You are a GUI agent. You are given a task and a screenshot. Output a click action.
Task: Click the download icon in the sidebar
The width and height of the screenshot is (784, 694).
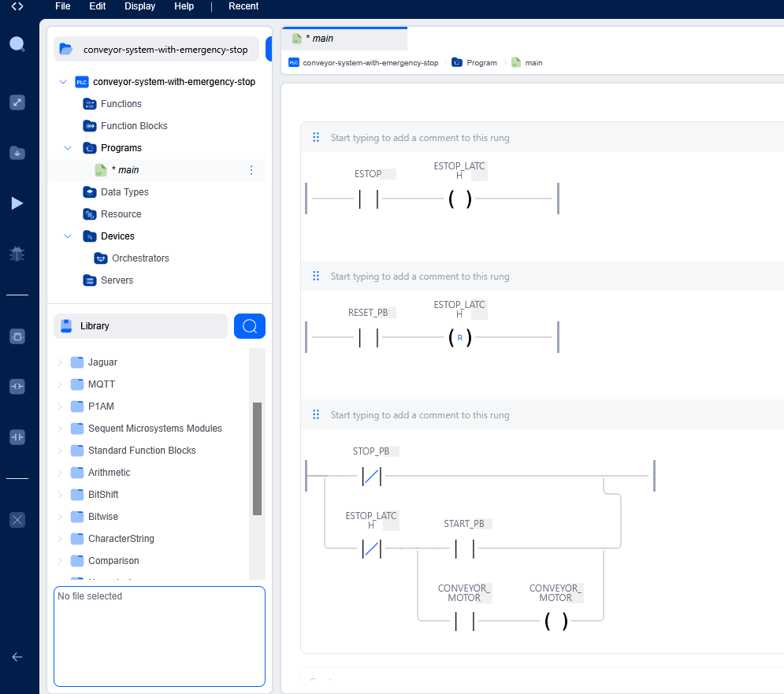[17, 153]
